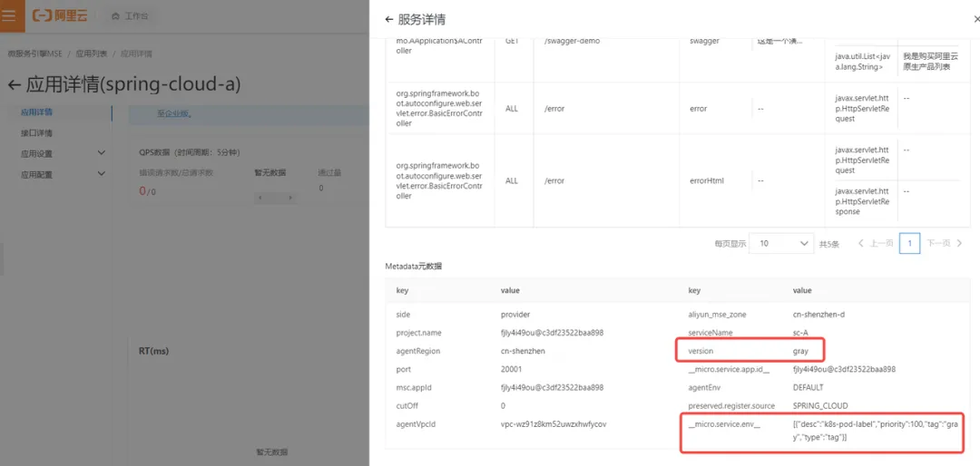
Task: Select 接口详情 in the sidebar
Action: [x=36, y=133]
